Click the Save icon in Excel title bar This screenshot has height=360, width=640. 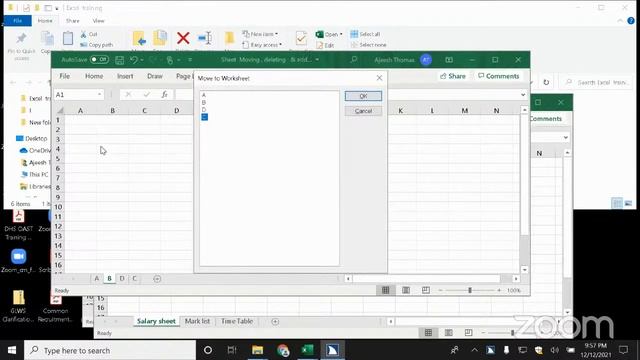[x=119, y=60]
